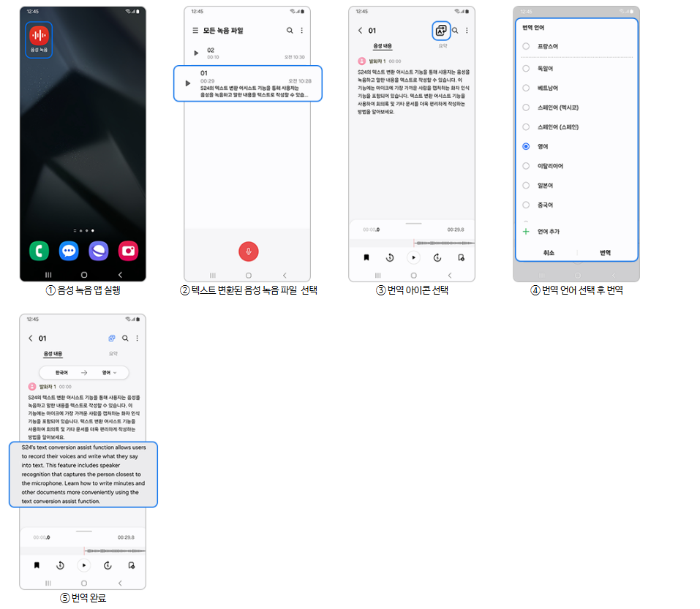The image size is (700, 609).
Task: Select 스페인어 (스페인) radio button
Action: (x=526, y=126)
